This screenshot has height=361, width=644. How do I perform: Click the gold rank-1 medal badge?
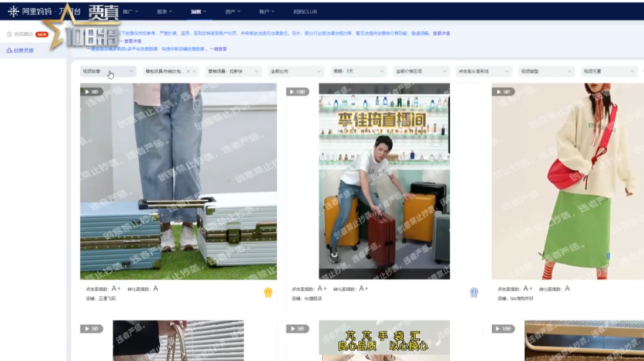[268, 292]
